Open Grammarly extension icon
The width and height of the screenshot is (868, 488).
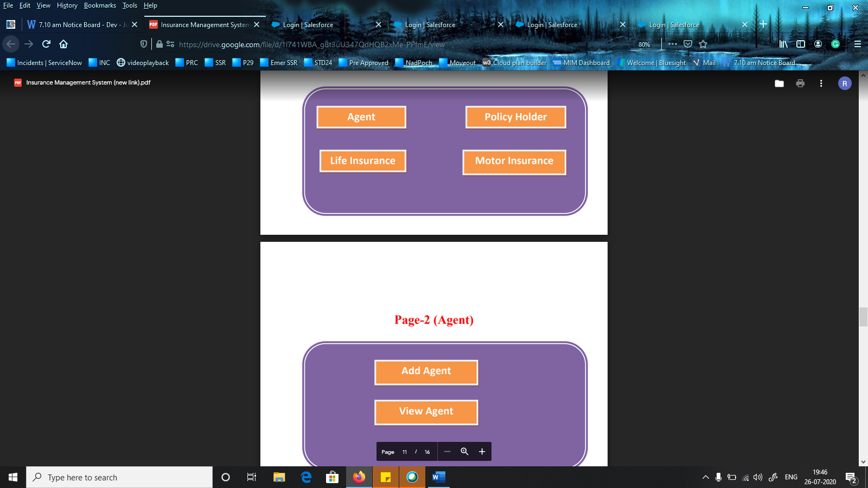(835, 44)
